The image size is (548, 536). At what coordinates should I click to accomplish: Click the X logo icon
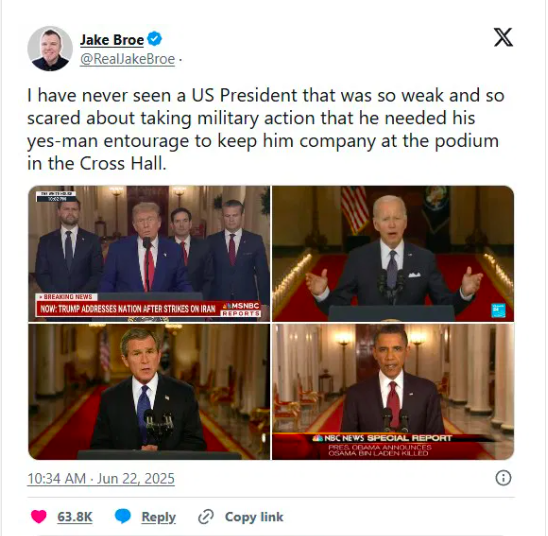pyautogui.click(x=503, y=37)
